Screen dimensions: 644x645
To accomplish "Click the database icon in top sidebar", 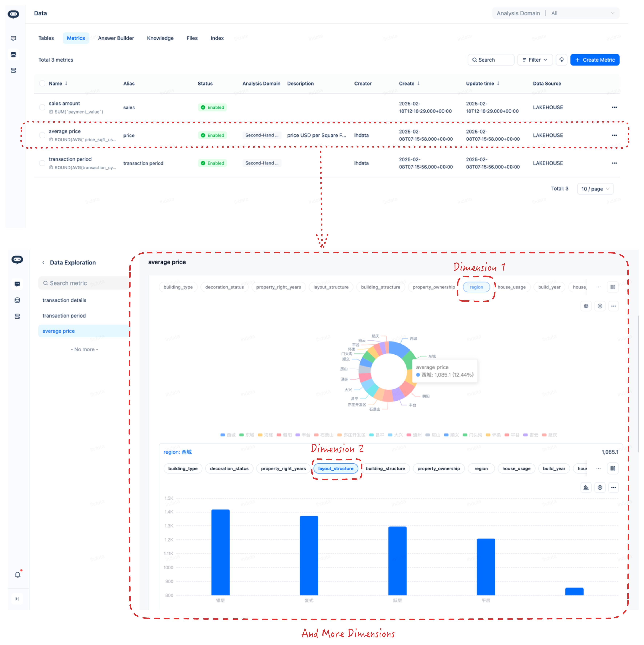I will click(13, 54).
